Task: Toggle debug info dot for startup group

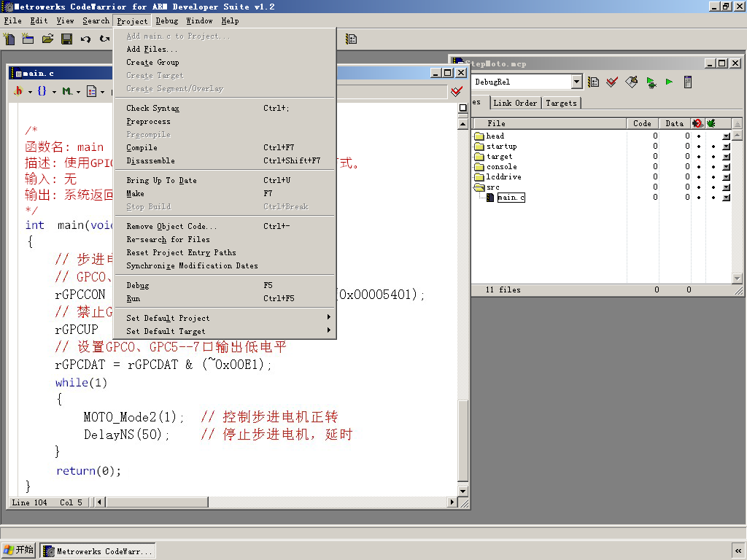Action: (x=713, y=146)
